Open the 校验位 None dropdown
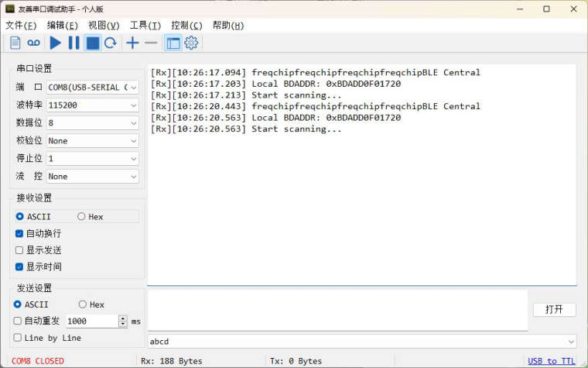Screen dimensions: 588x368 (x=92, y=141)
